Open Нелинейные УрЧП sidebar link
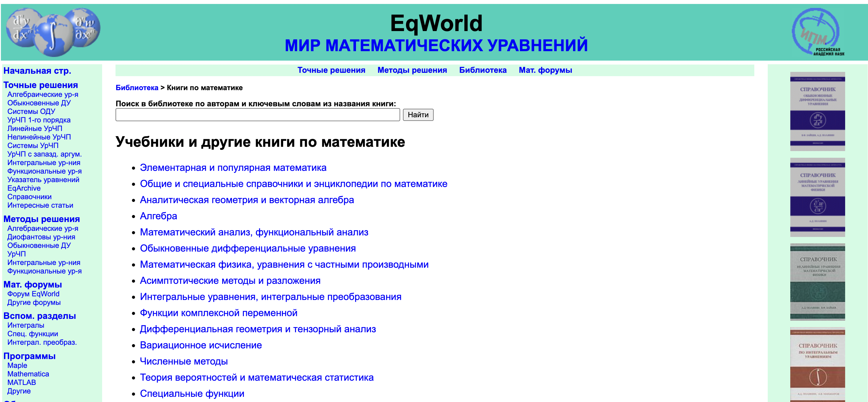 pos(39,137)
